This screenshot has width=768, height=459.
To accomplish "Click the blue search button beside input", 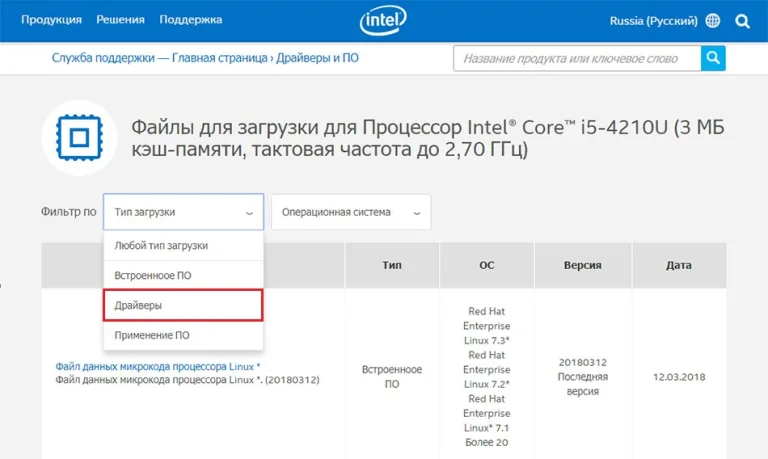I will 713,58.
